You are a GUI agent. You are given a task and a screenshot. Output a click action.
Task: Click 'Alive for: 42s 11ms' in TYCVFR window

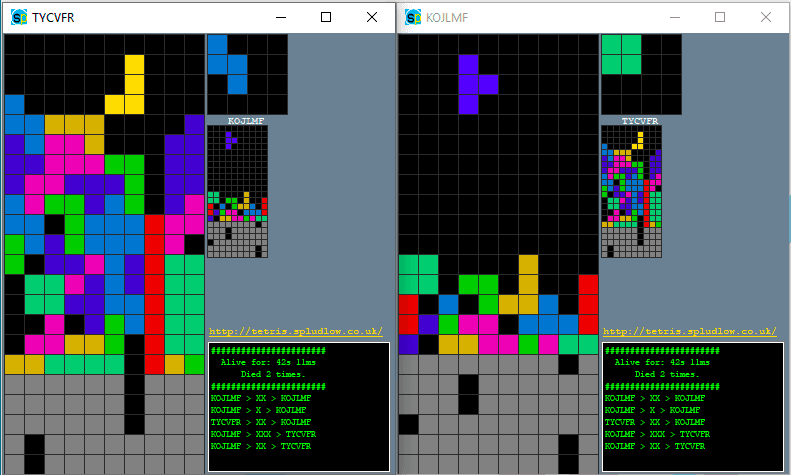[268, 362]
